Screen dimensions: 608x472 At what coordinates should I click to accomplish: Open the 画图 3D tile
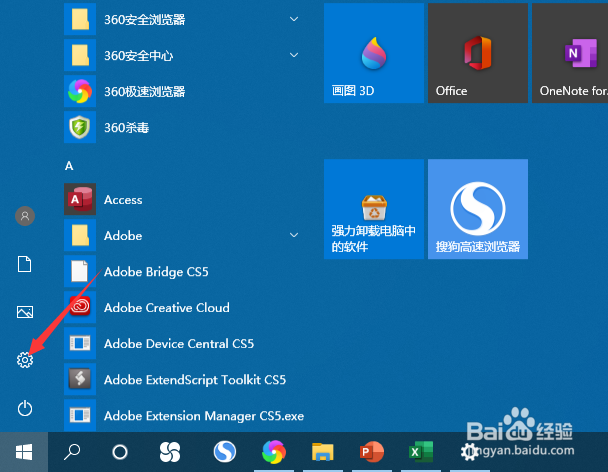[374, 53]
